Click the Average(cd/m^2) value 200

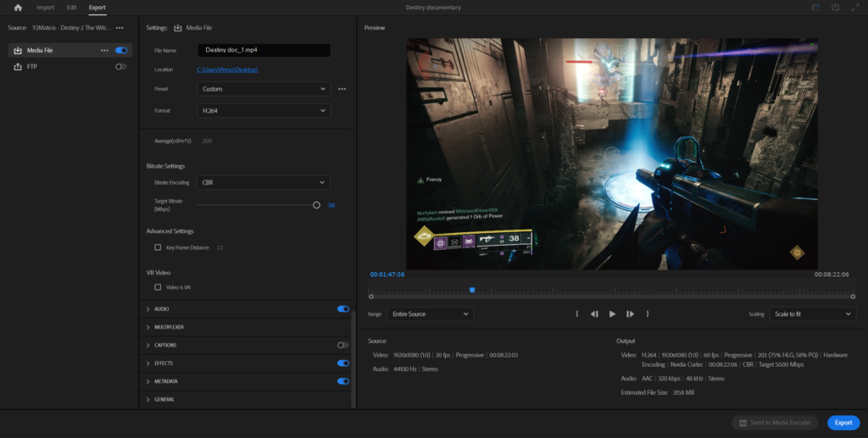(207, 141)
